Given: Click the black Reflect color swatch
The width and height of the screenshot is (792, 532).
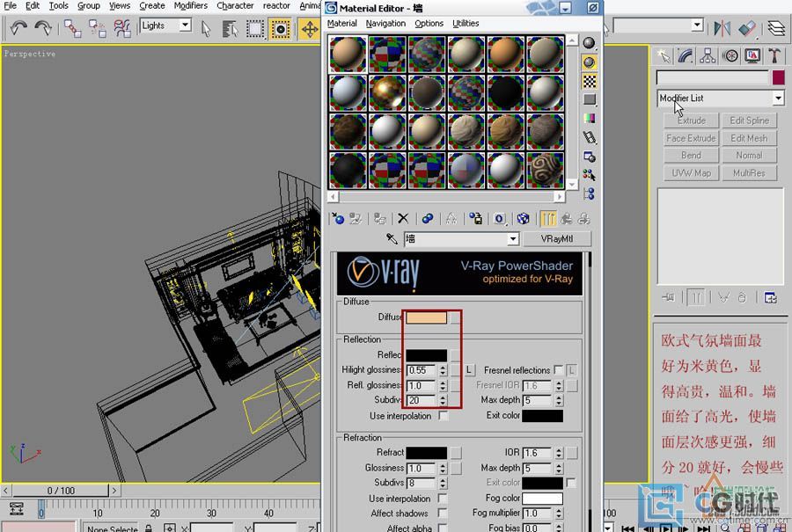Looking at the screenshot, I should [426, 355].
